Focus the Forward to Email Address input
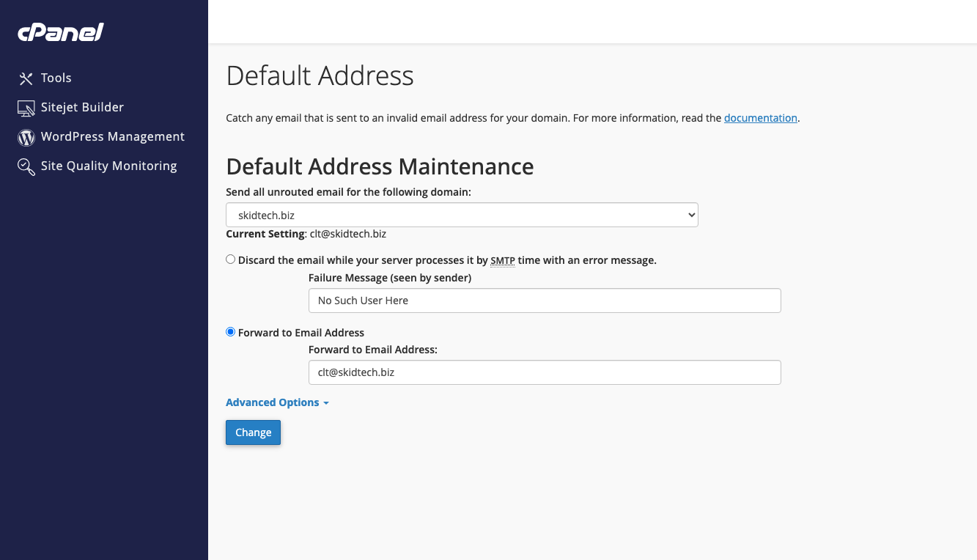 pyautogui.click(x=545, y=372)
